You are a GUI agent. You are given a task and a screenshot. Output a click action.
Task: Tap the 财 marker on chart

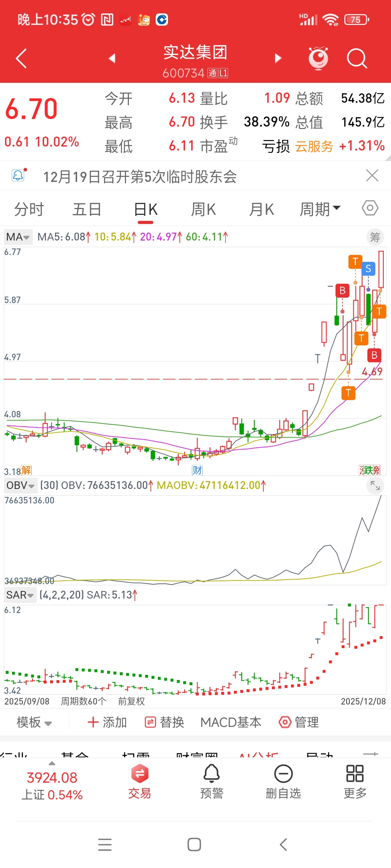(x=197, y=470)
